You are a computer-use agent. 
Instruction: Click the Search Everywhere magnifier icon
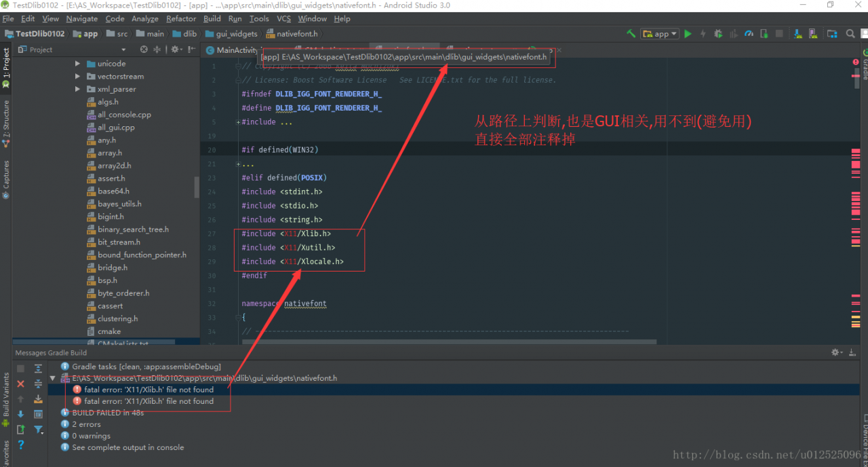[x=851, y=33]
